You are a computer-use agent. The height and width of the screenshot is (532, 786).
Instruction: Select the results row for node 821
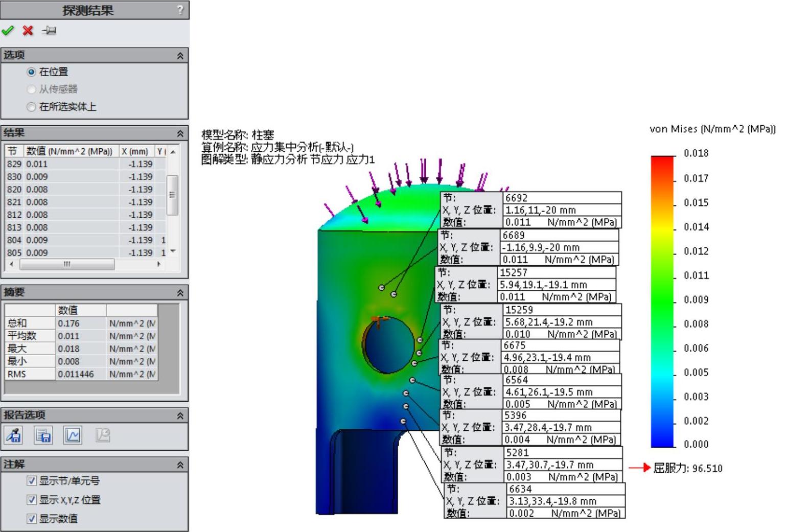point(86,202)
